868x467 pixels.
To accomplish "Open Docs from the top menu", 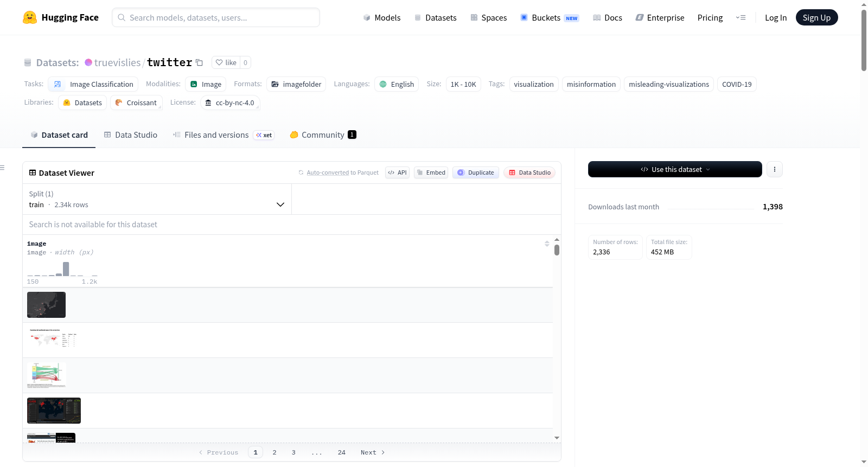I will (608, 17).
